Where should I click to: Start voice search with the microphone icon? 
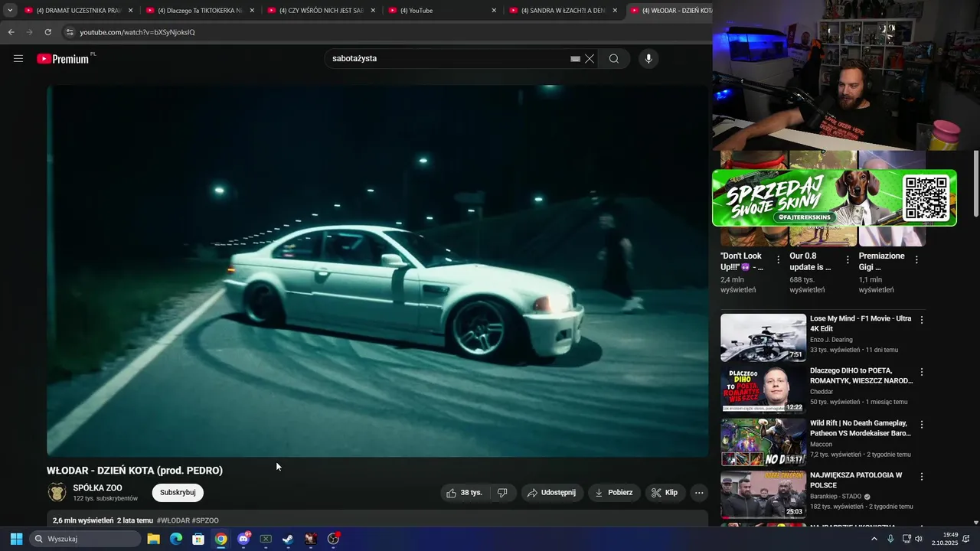tap(648, 59)
